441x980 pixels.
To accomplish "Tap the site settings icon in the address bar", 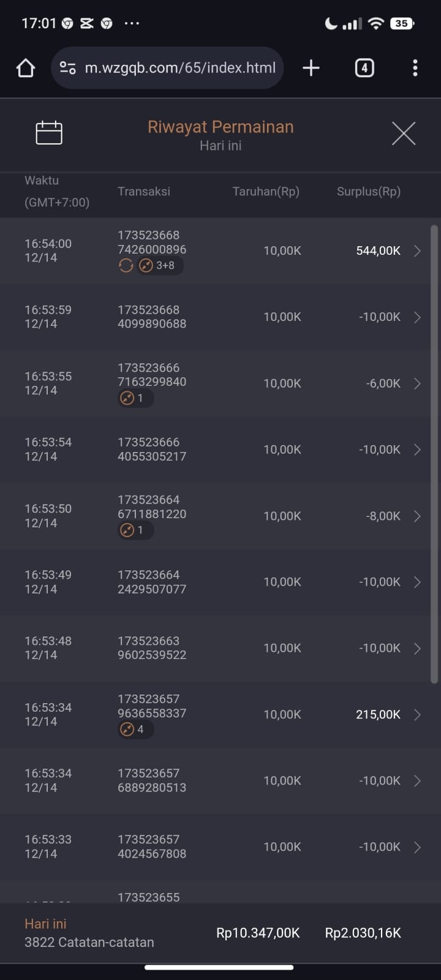I will point(68,68).
